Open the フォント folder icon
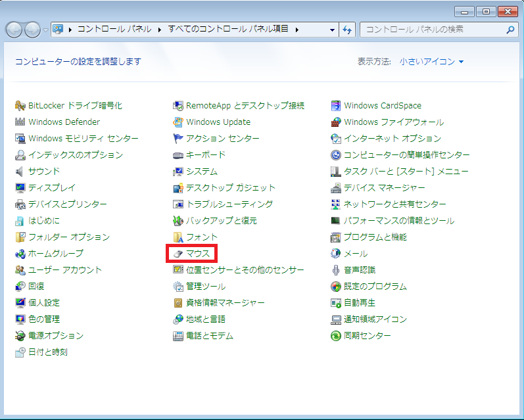This screenshot has width=524, height=420. click(x=178, y=237)
